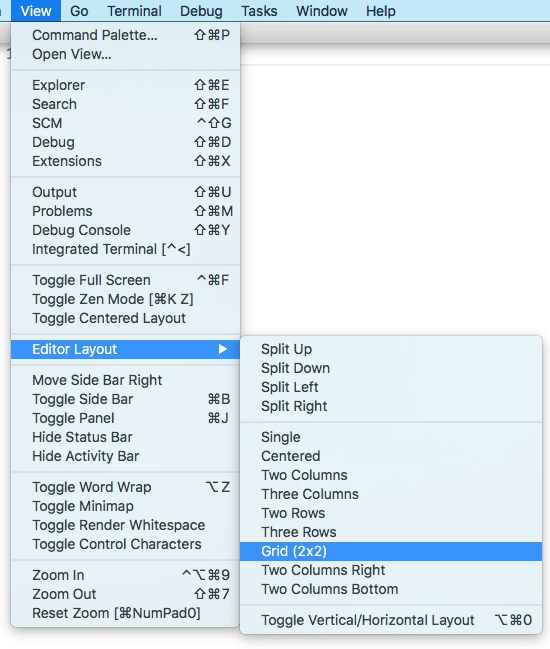Open the Go menu
This screenshot has height=649, width=550.
pos(79,11)
